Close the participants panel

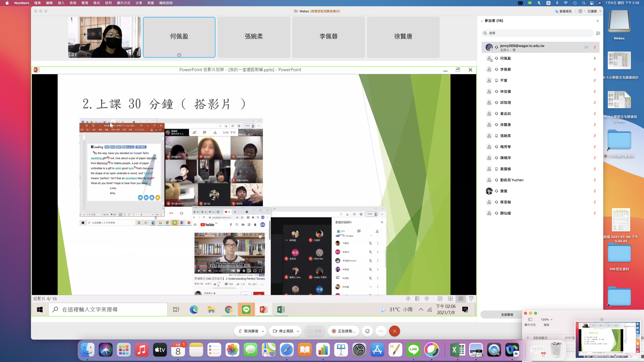tap(598, 21)
